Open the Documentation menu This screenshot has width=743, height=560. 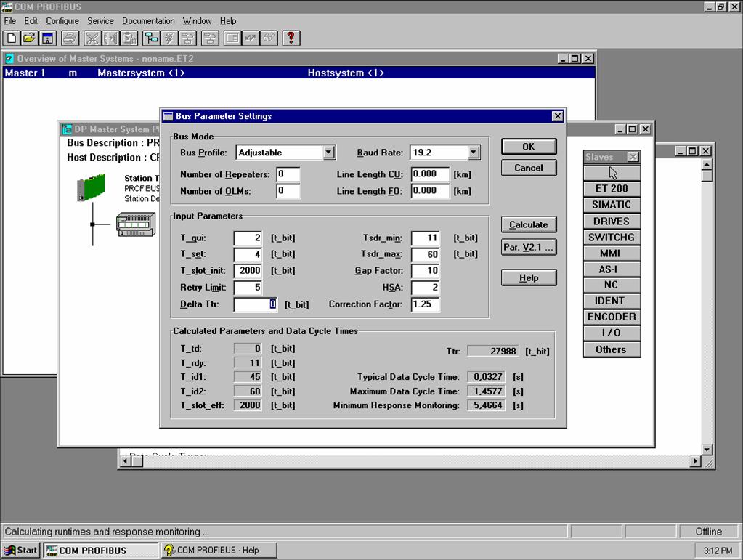pos(148,21)
